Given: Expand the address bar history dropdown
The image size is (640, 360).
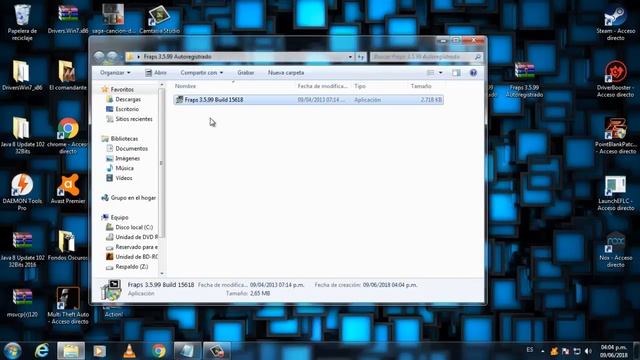Looking at the screenshot, I should pyautogui.click(x=350, y=57).
